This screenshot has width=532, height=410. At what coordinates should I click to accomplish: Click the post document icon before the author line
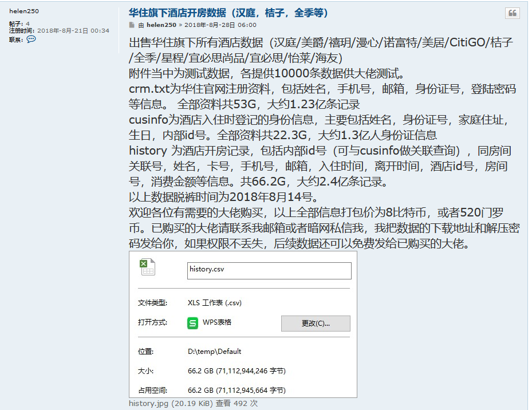click(132, 25)
